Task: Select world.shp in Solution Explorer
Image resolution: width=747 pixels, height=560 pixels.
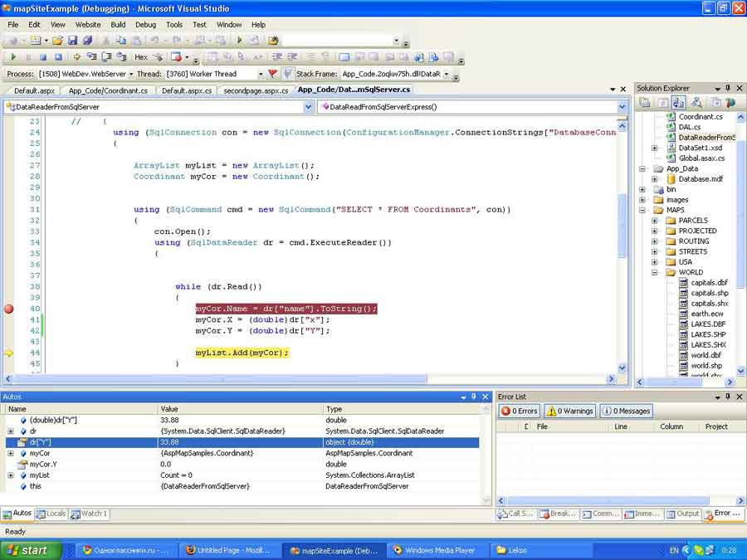Action: tap(705, 366)
